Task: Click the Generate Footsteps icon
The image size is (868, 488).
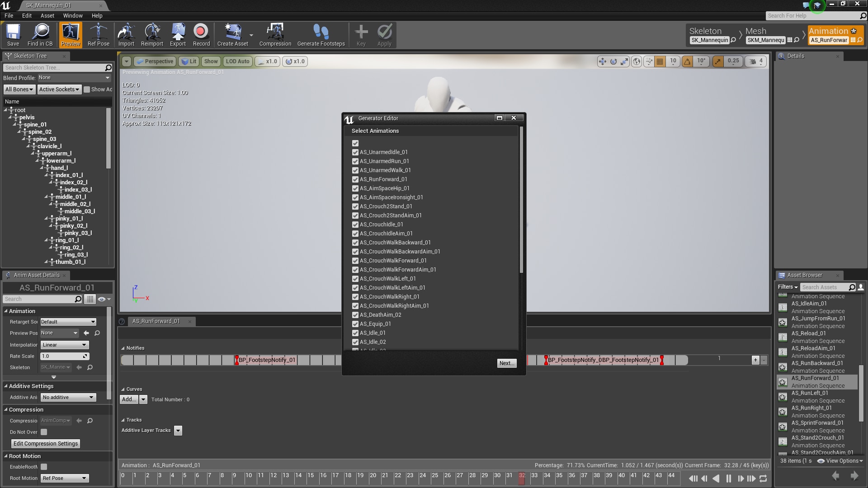Action: (x=321, y=35)
